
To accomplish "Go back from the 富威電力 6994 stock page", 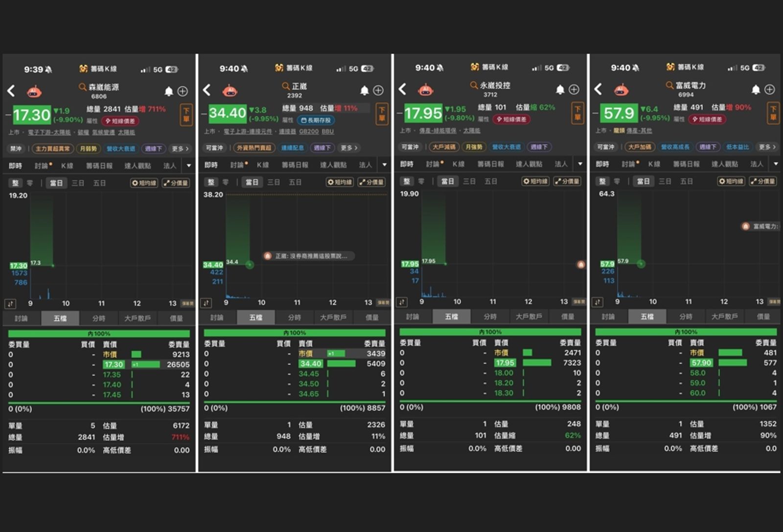I will [x=599, y=89].
